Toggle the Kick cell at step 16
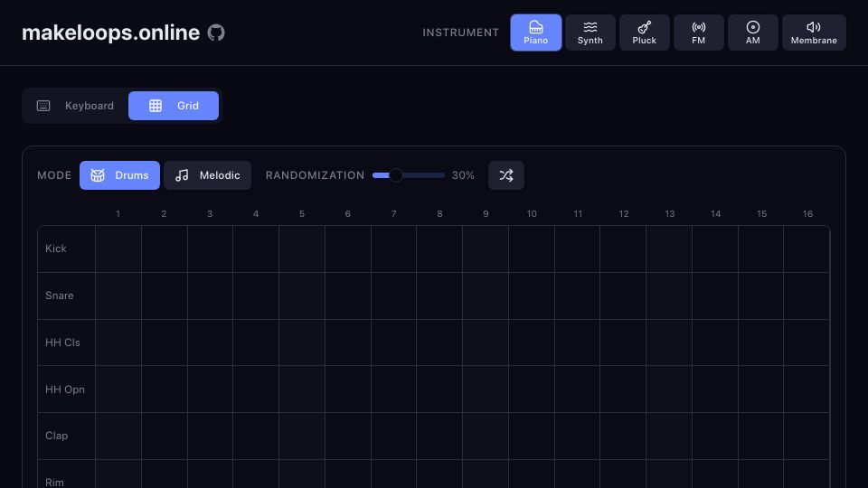The image size is (868, 488). (807, 249)
